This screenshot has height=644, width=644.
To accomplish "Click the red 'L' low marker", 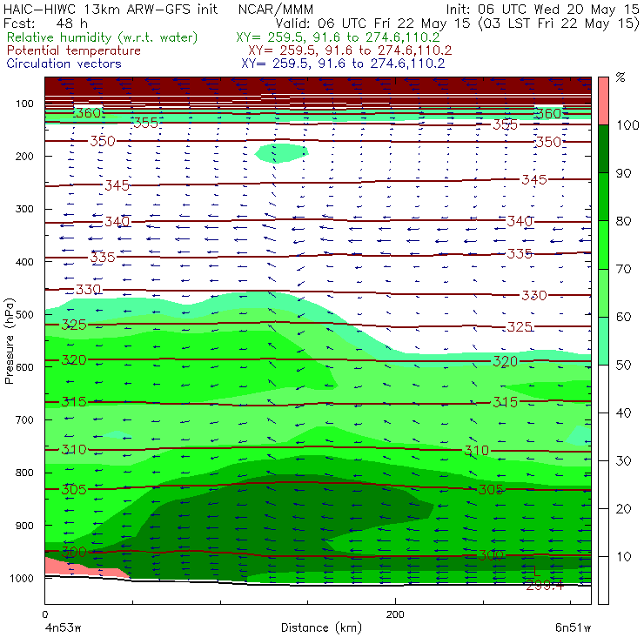I will pos(536,571).
